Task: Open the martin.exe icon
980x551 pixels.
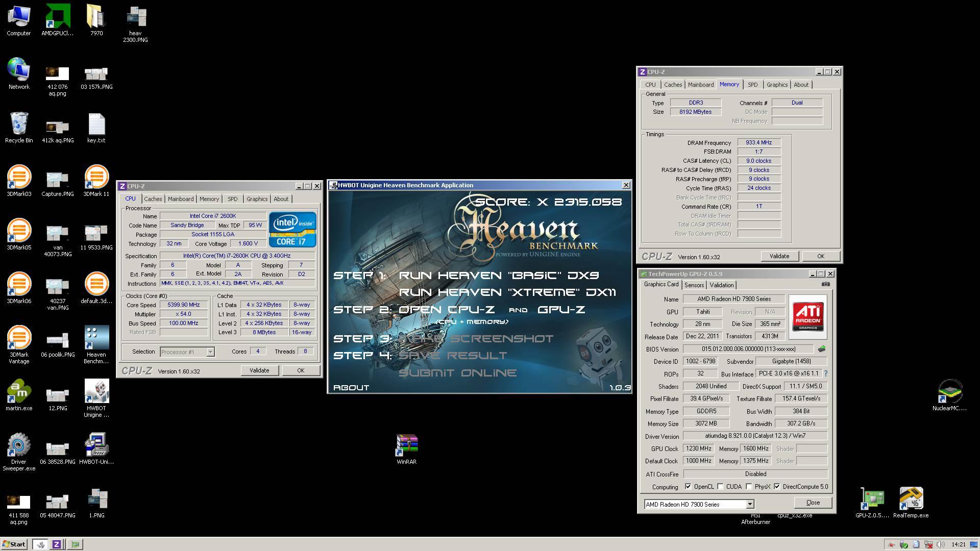Action: [x=19, y=395]
